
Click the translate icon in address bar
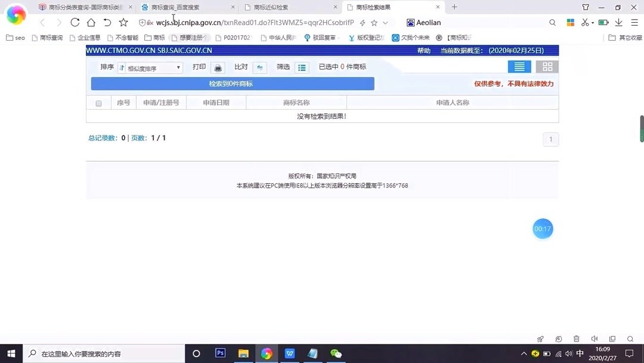pos(363,22)
